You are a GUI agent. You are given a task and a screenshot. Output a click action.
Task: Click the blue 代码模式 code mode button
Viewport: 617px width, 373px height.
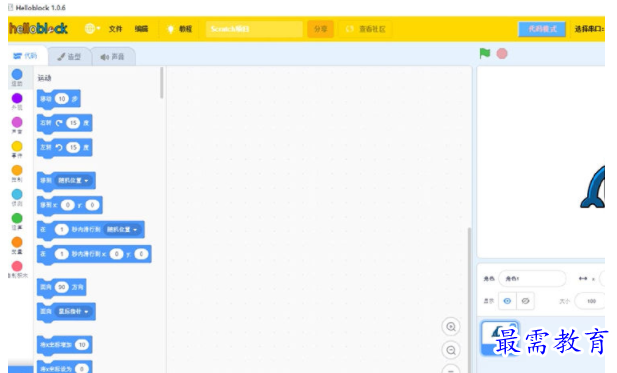542,29
